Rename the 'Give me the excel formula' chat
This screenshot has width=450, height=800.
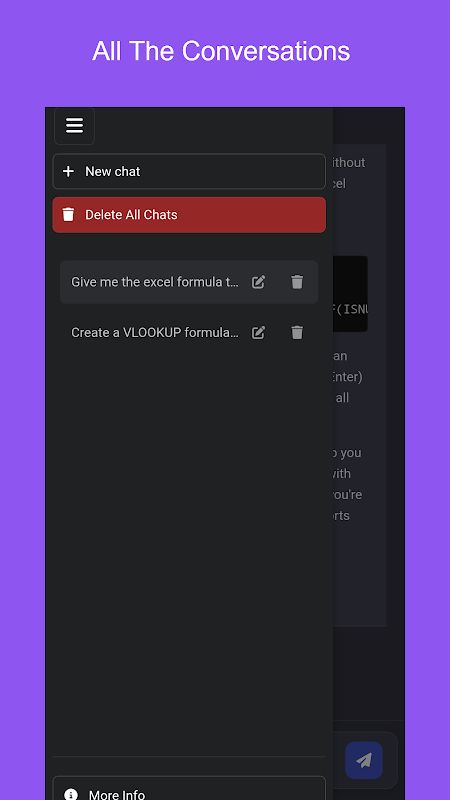click(x=259, y=282)
